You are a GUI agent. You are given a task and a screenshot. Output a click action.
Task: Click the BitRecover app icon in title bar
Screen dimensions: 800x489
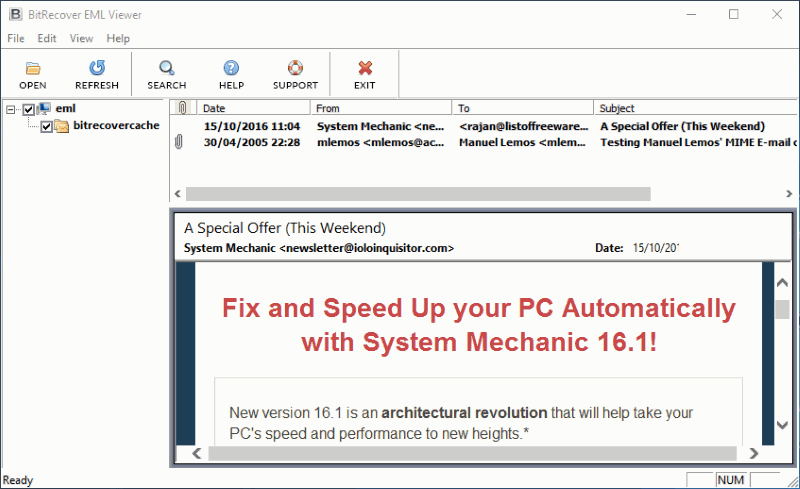click(15, 14)
